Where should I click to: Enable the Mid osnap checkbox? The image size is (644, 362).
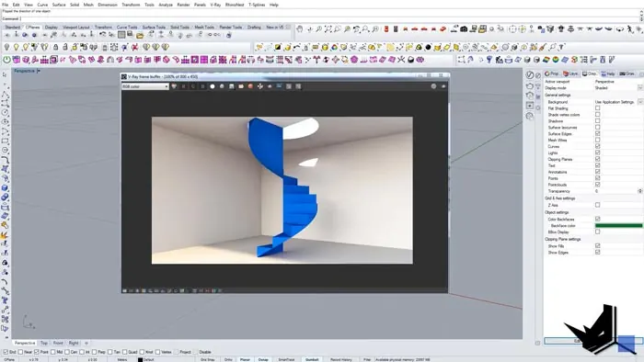[x=53, y=352]
